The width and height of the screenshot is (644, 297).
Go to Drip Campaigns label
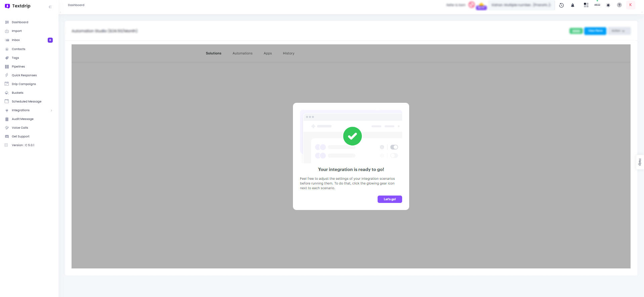click(24, 84)
